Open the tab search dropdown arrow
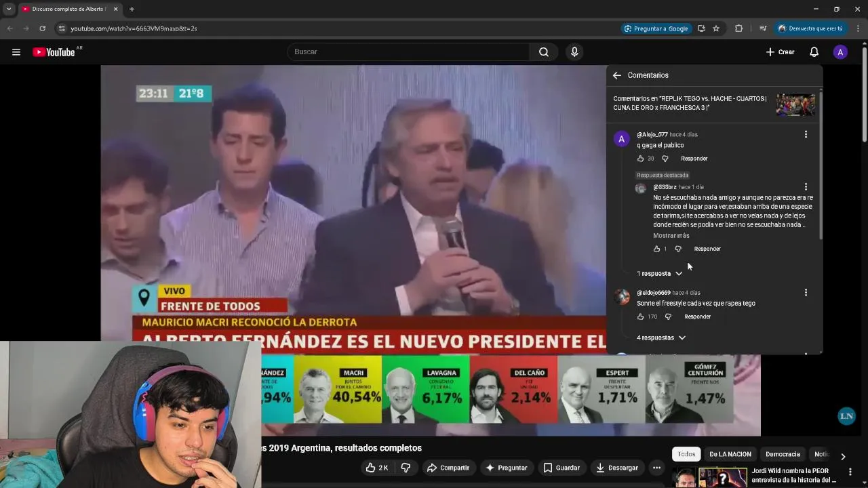 click(9, 9)
